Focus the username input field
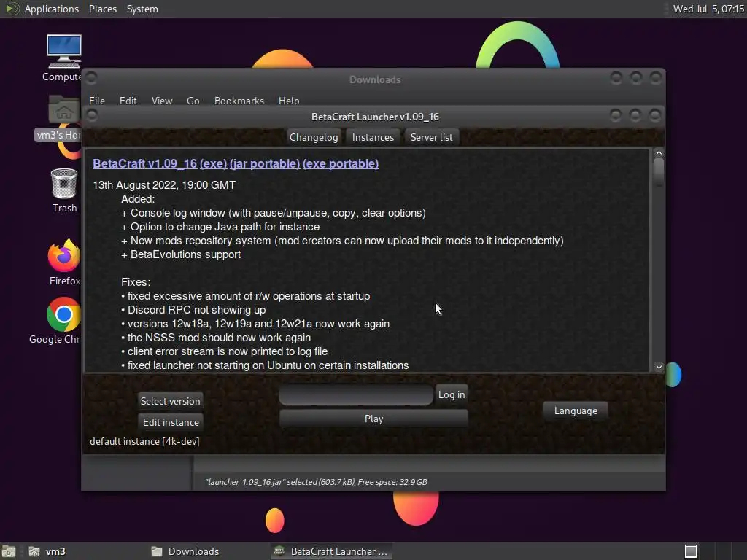This screenshot has width=747, height=560. [356, 395]
